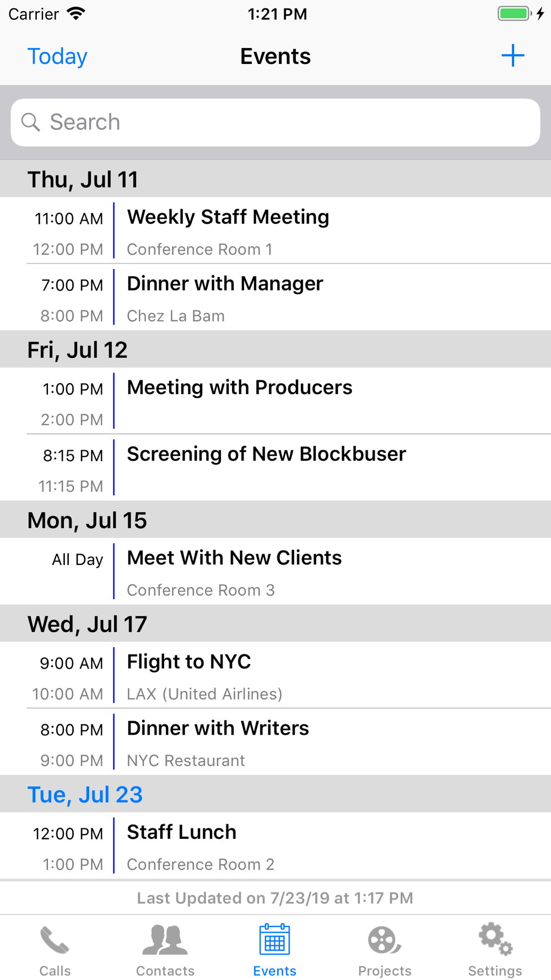551x980 pixels.
Task: Open the Contacts tab people icon
Action: pyautogui.click(x=165, y=940)
